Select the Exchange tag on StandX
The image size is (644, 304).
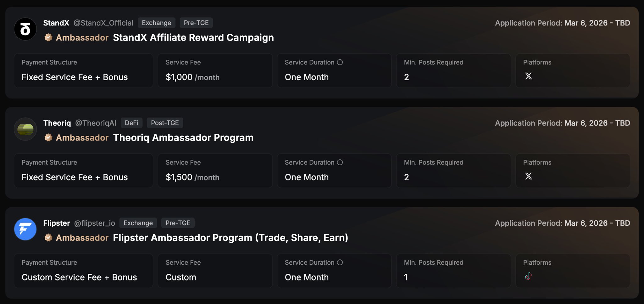point(156,23)
